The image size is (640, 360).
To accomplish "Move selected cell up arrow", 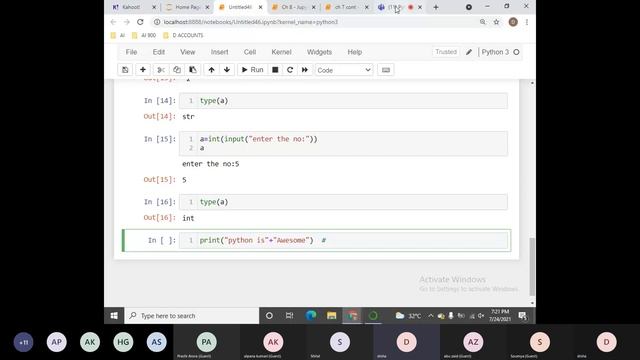I will pyautogui.click(x=211, y=70).
